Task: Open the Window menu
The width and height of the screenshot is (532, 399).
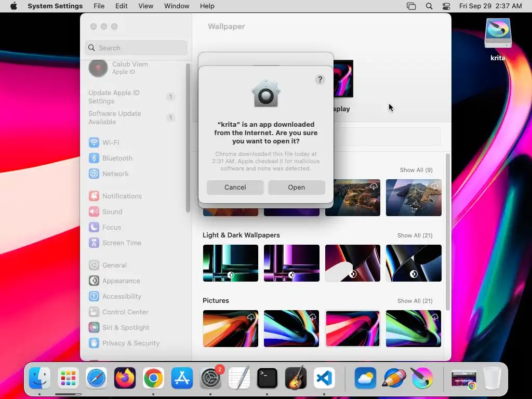Action: (x=177, y=6)
